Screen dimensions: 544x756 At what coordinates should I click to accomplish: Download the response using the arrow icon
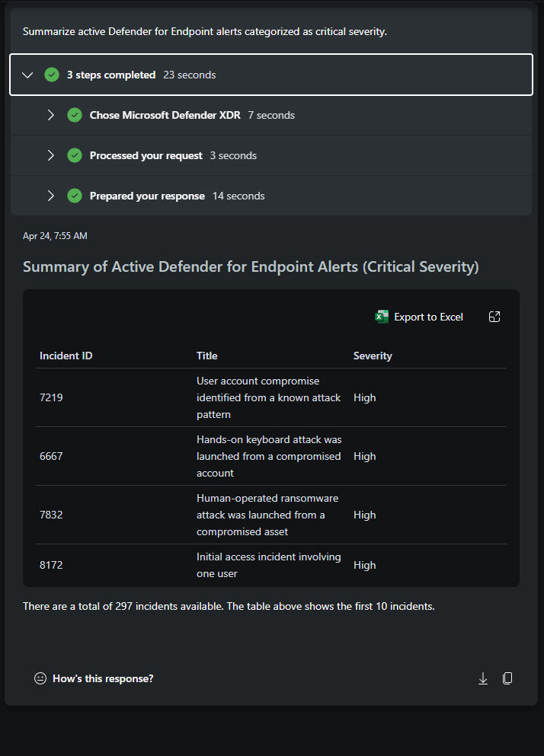(483, 678)
